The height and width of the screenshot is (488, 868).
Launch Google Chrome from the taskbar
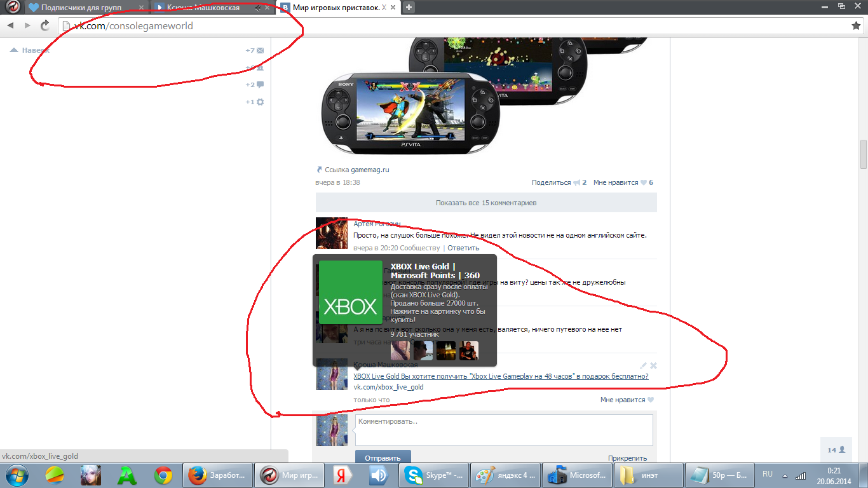coord(163,475)
